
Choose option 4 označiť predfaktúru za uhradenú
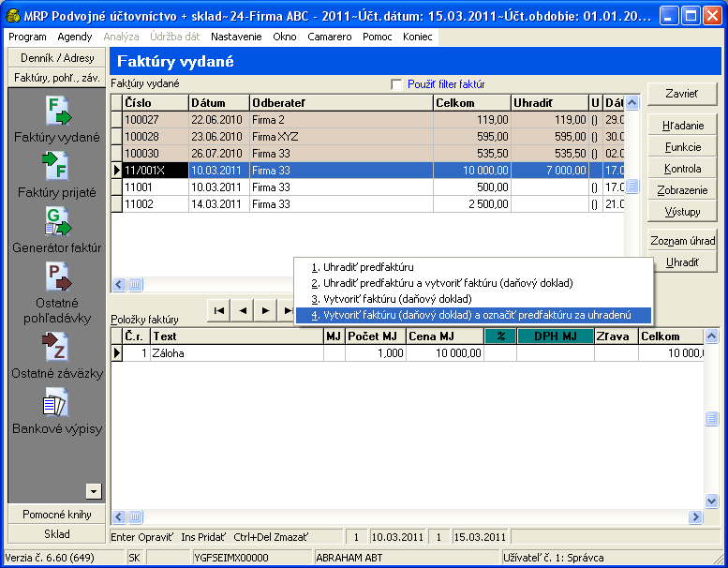point(473,315)
